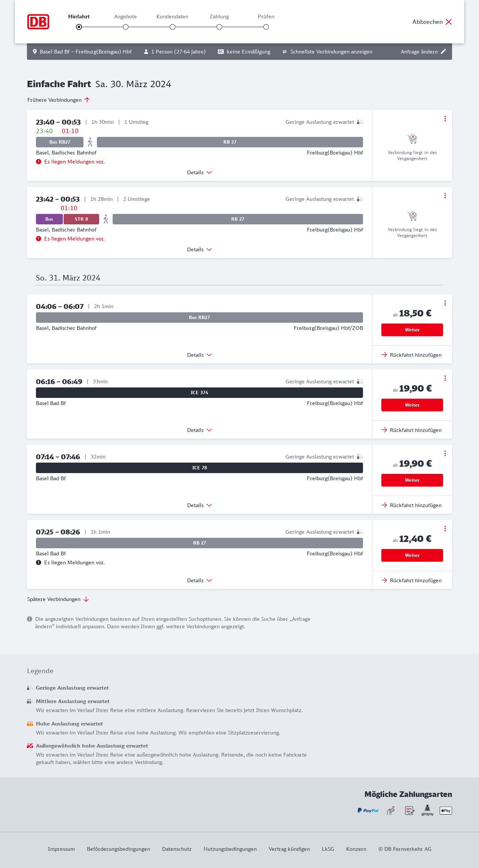Open the Datenschutz footer link
The image size is (479, 868).
pyautogui.click(x=177, y=849)
